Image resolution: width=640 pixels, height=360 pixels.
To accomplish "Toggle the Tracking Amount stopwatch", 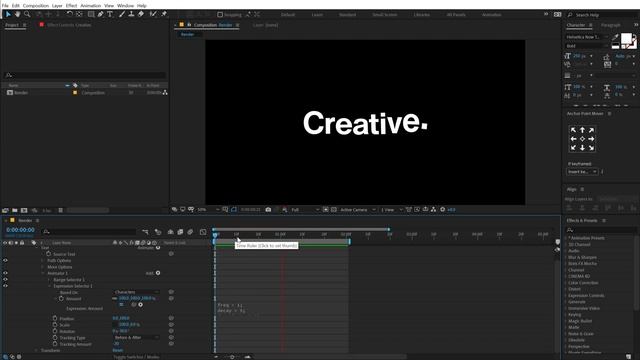I will (55, 344).
